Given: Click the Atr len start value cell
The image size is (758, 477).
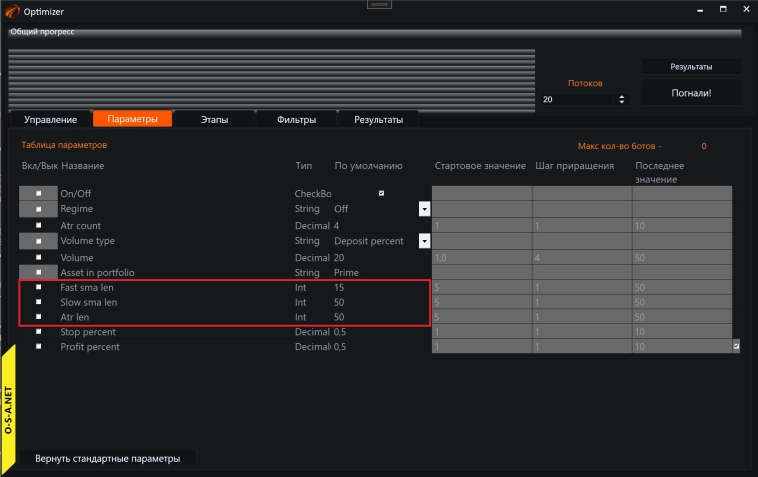Looking at the screenshot, I should click(481, 317).
